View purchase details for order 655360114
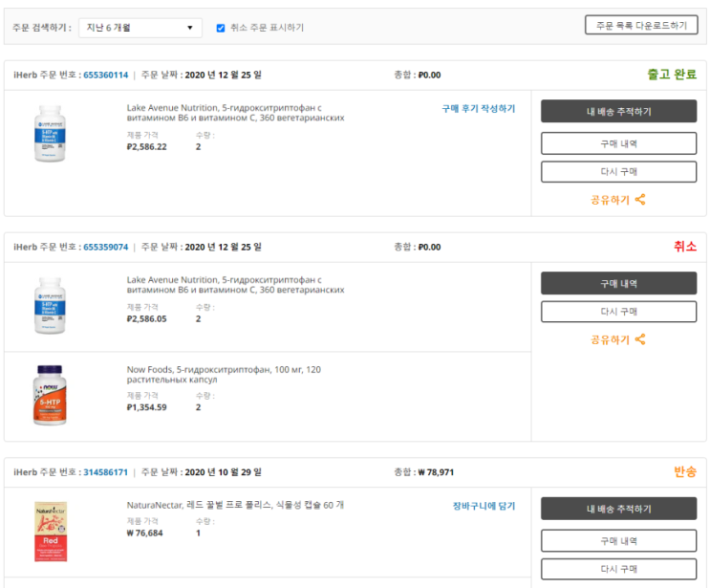 (x=618, y=143)
